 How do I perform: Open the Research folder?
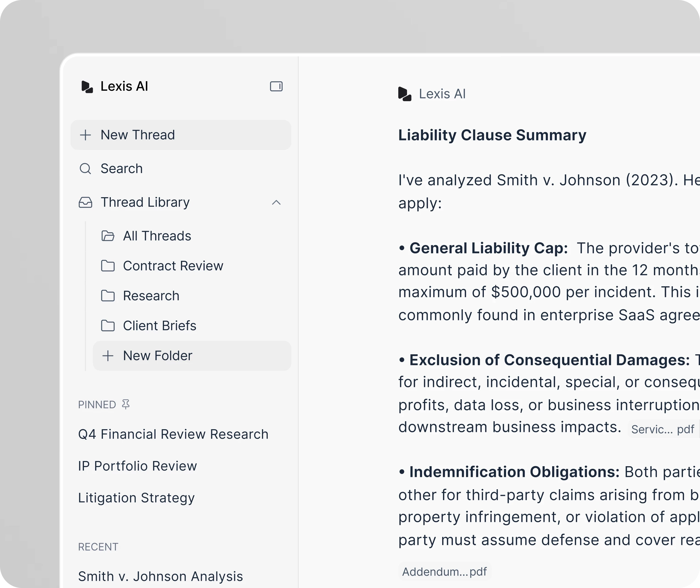tap(192, 296)
